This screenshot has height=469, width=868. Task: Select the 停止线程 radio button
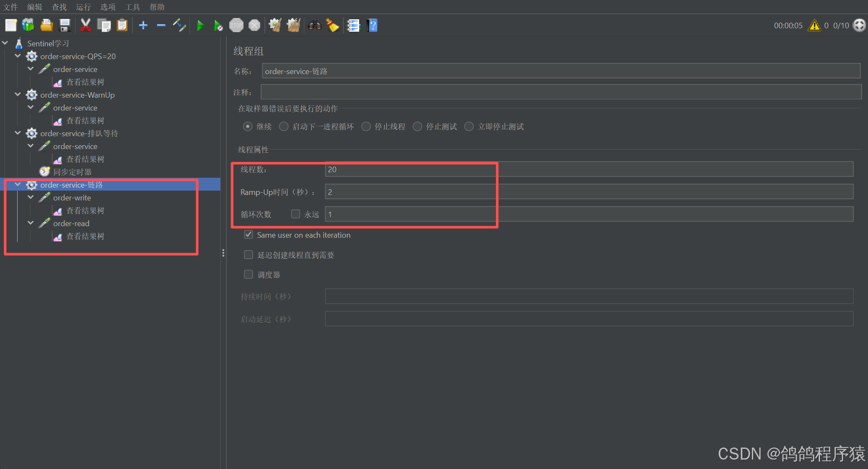[366, 126]
